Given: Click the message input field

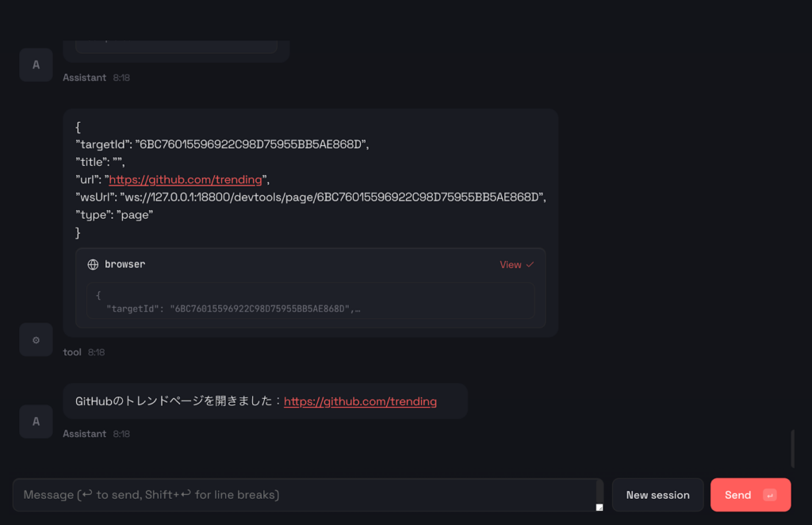Looking at the screenshot, I should point(309,494).
